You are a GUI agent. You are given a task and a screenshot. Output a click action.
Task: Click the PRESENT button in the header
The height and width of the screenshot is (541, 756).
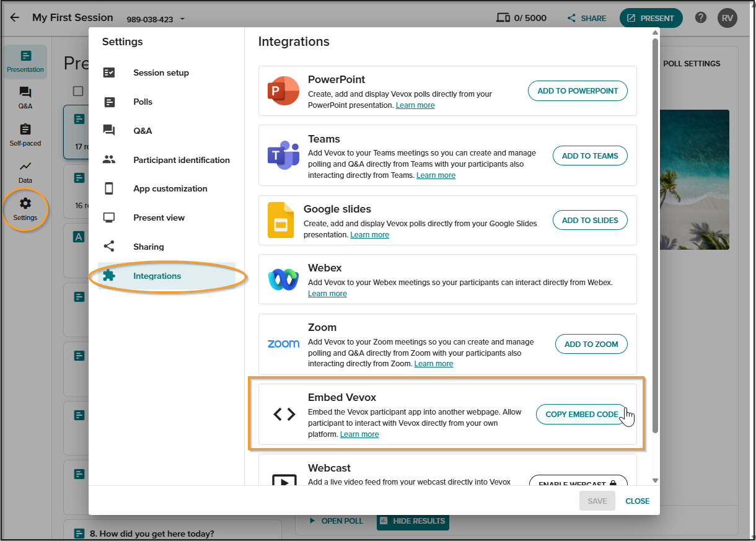(651, 18)
